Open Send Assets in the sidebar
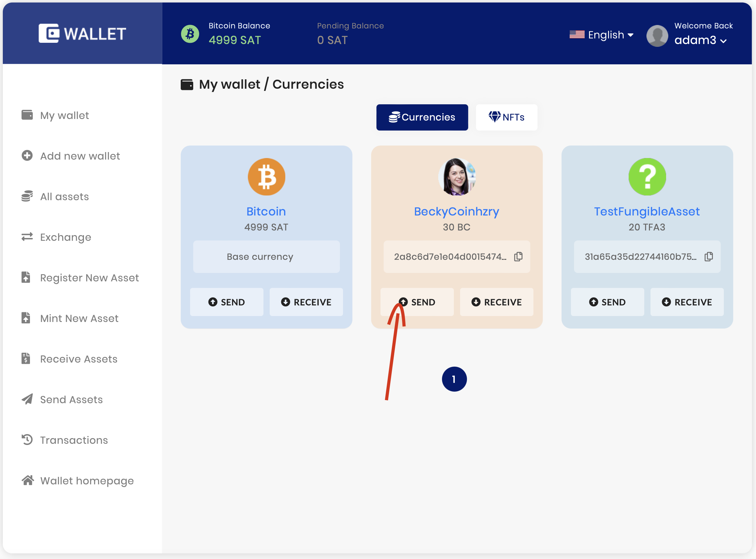The width and height of the screenshot is (756, 559). tap(71, 400)
